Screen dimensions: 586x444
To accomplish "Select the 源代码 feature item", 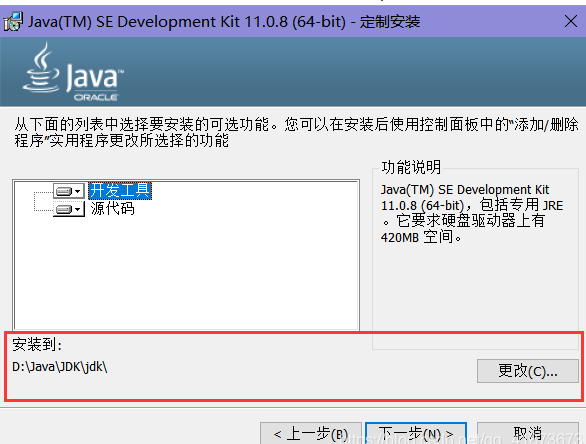I will click(112, 209).
